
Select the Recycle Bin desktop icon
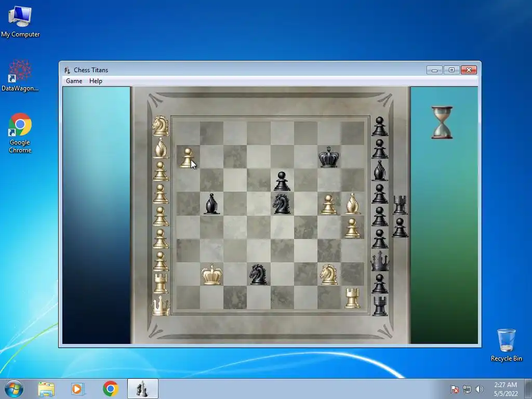pos(506,345)
